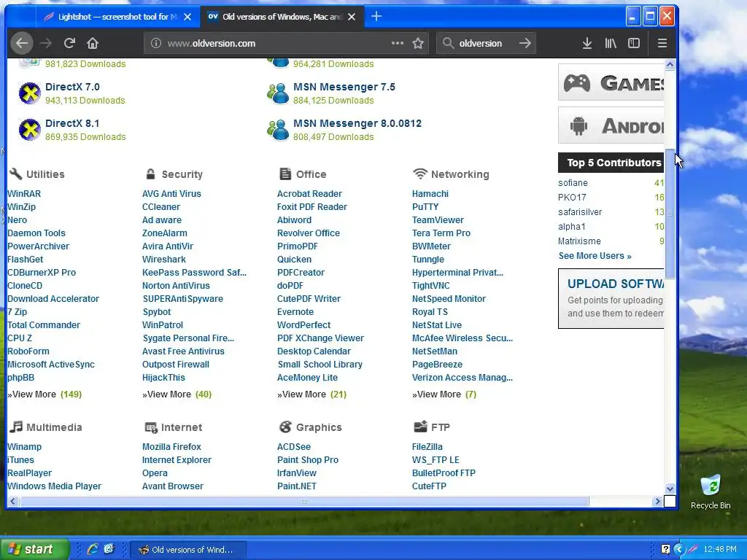Viewport: 747px width, 560px height.
Task: Open the Windows Start menu
Action: click(x=34, y=549)
